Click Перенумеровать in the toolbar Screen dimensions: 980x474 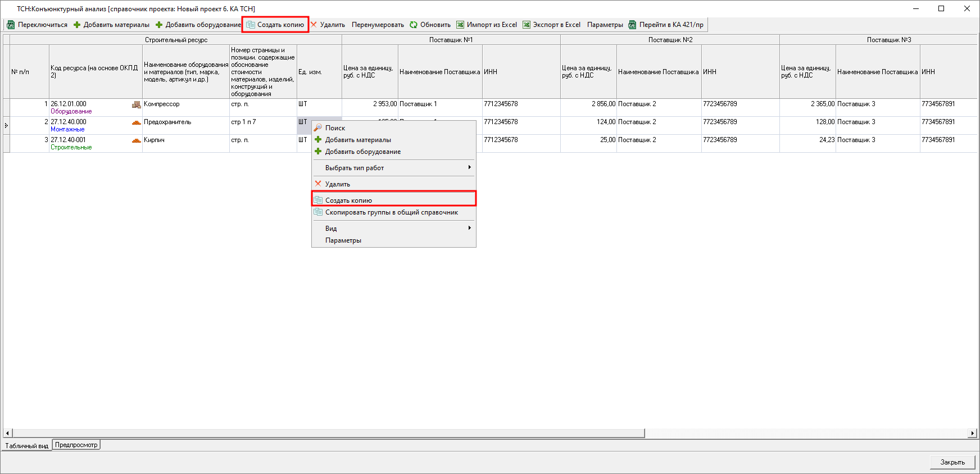378,25
